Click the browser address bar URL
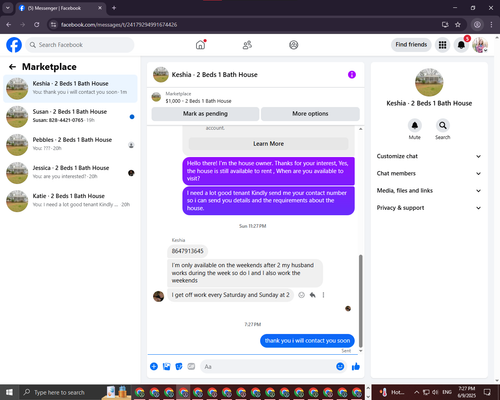Screen dimensions: 500x400 pos(119,25)
